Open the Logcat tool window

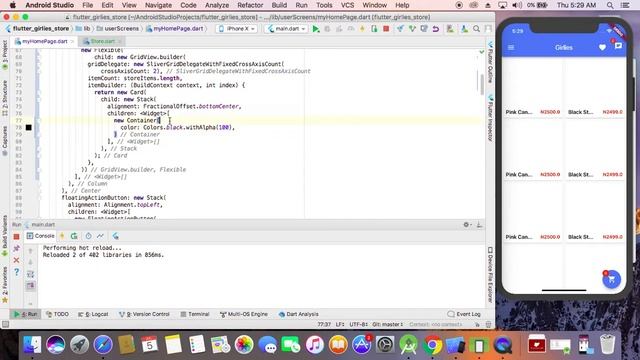tap(93, 314)
